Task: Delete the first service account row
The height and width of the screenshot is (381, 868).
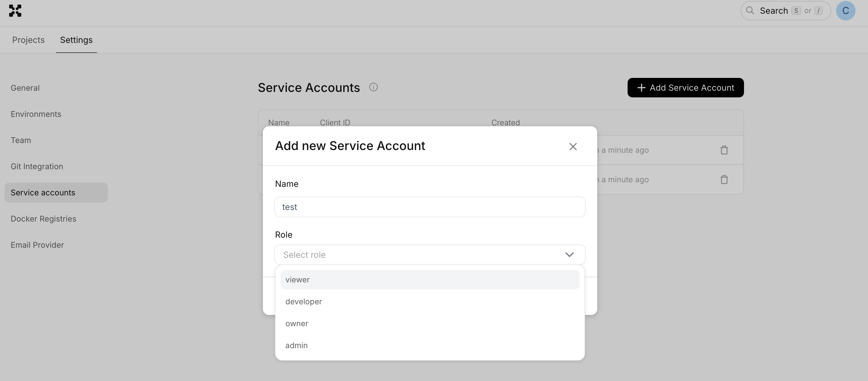Action: pos(724,150)
